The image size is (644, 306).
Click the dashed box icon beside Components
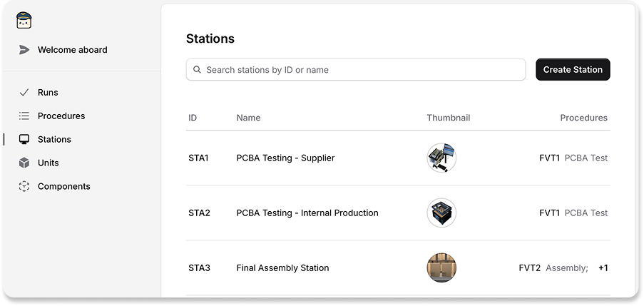pyautogui.click(x=24, y=186)
